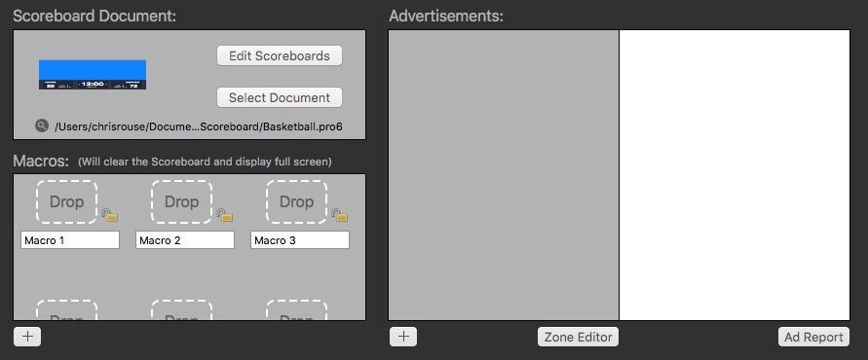
Task: Open the Ad Report
Action: click(x=813, y=337)
